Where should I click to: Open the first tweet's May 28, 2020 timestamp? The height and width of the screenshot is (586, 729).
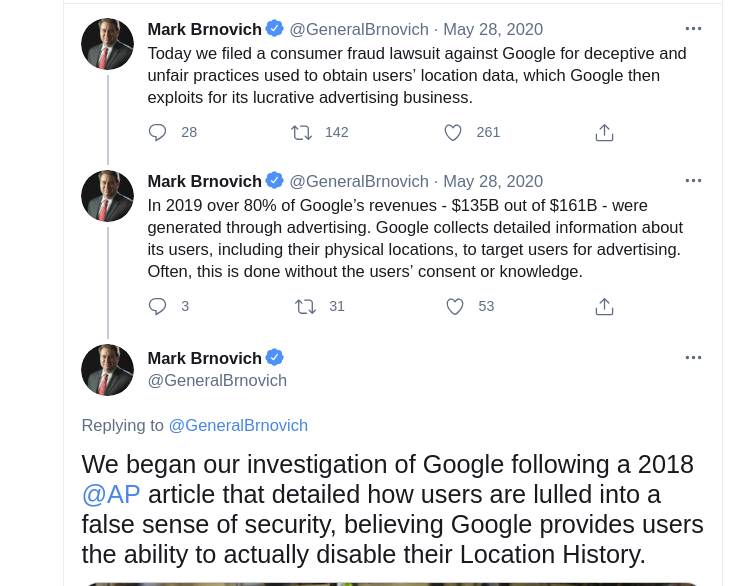click(493, 30)
